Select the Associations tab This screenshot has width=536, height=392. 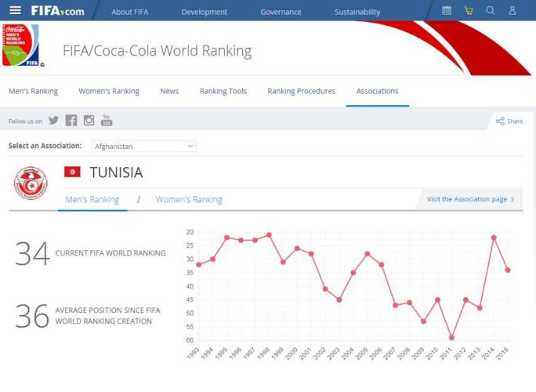[x=377, y=91]
